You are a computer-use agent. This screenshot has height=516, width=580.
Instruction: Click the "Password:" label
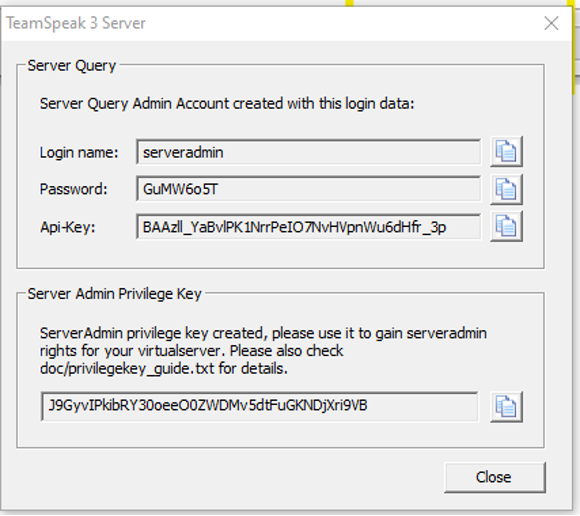73,189
